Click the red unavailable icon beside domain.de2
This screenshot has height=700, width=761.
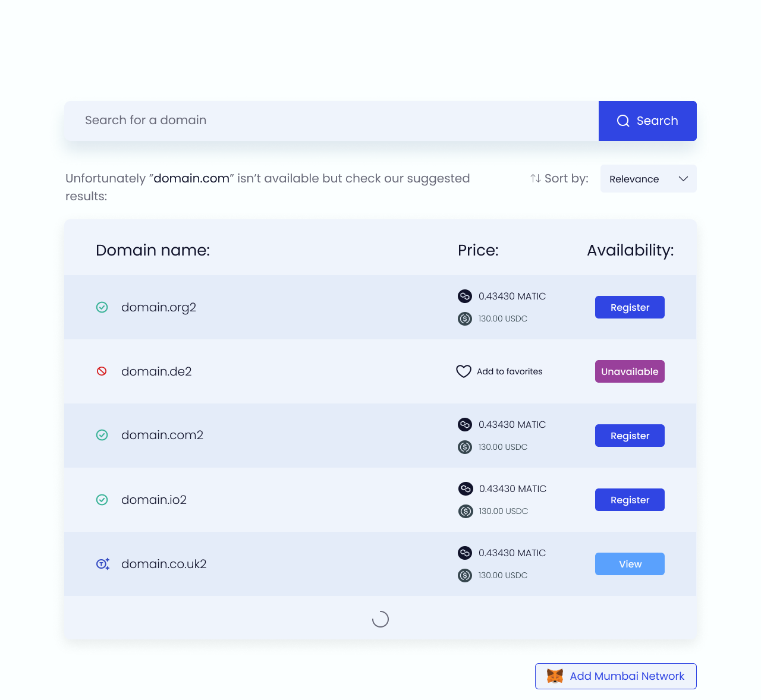(102, 371)
